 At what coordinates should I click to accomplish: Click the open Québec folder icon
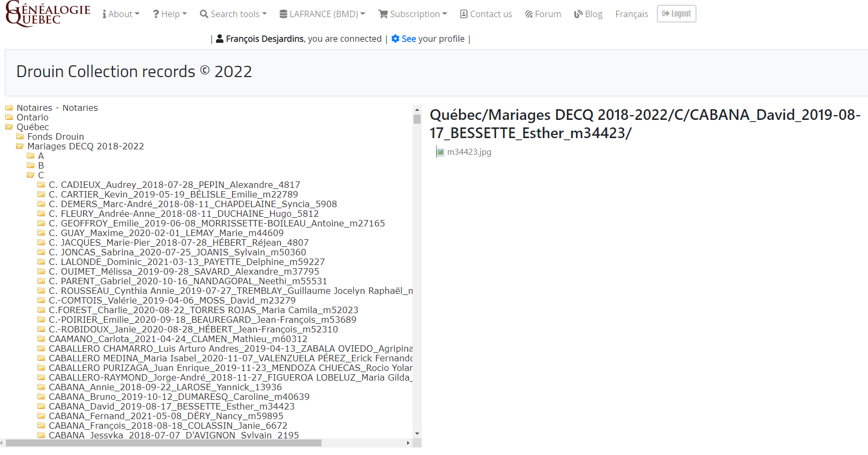[9, 127]
